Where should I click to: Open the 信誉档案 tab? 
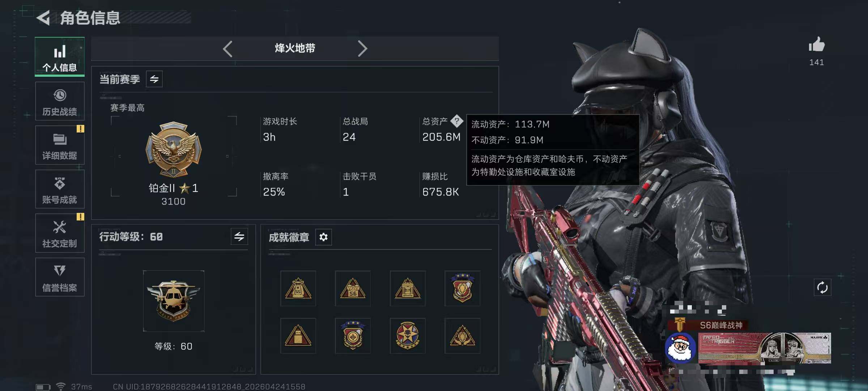tap(60, 277)
